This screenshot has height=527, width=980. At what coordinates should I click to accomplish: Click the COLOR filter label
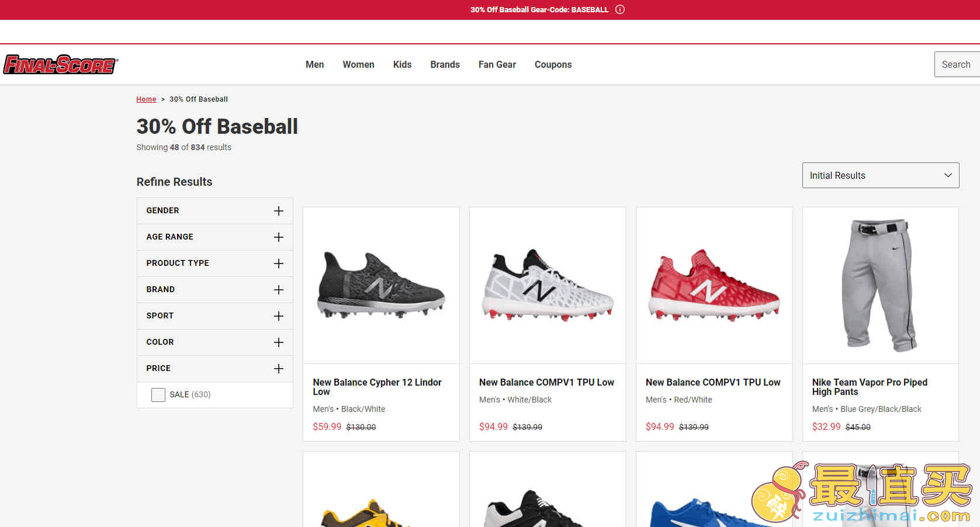[160, 342]
